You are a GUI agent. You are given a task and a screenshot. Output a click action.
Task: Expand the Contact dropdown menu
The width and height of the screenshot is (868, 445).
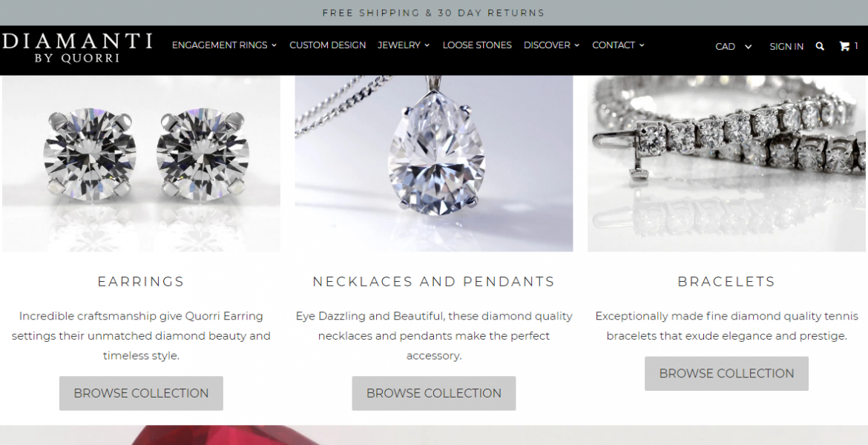[x=618, y=44]
